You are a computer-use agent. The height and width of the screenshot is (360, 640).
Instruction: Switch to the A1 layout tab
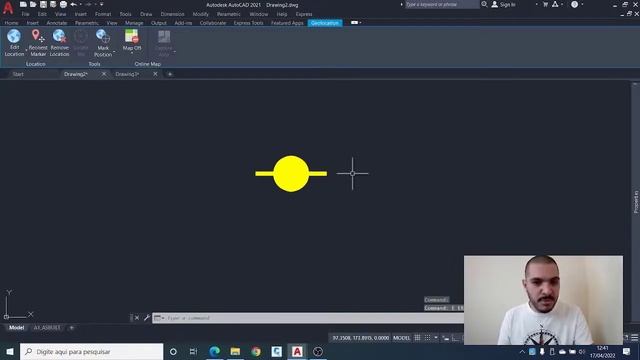(x=47, y=328)
